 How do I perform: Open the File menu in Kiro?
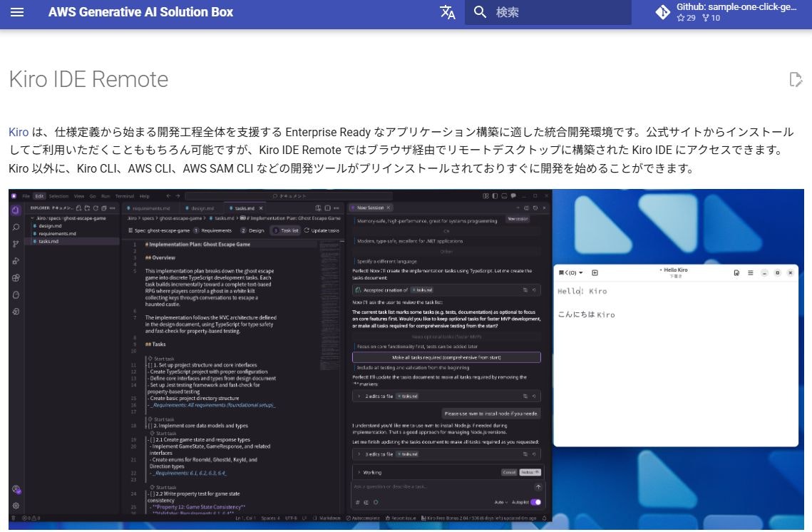(x=26, y=196)
